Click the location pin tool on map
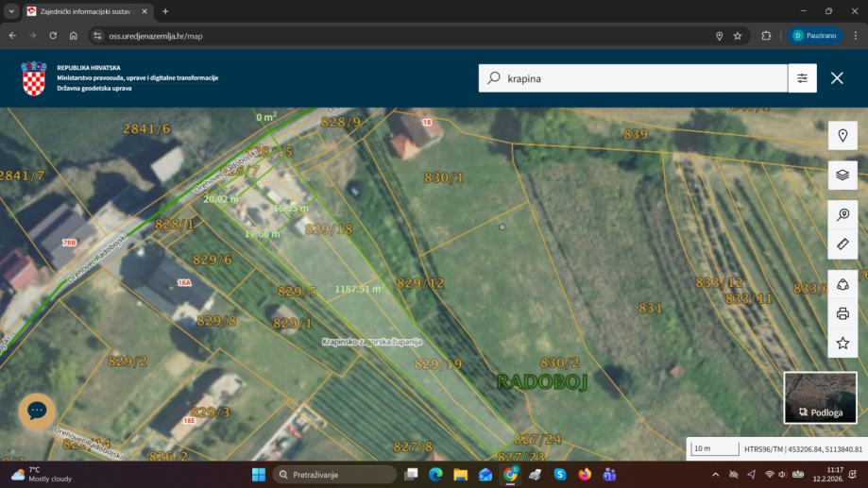The image size is (868, 488). pos(842,136)
